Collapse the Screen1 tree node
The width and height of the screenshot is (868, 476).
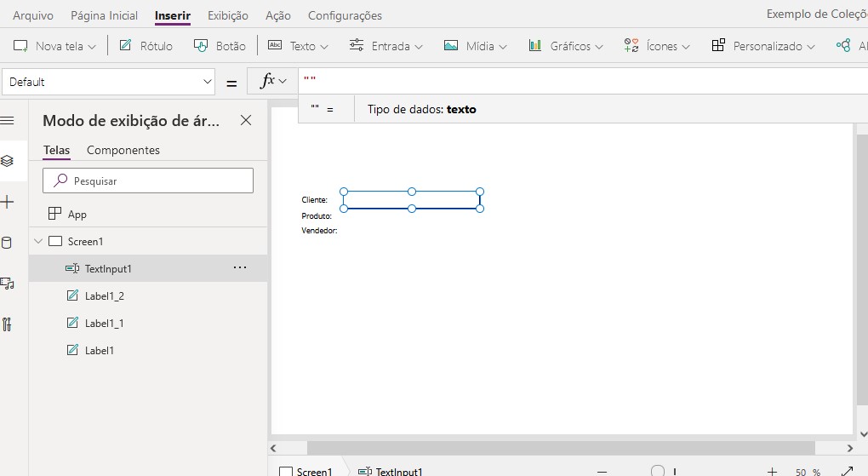pos(38,241)
